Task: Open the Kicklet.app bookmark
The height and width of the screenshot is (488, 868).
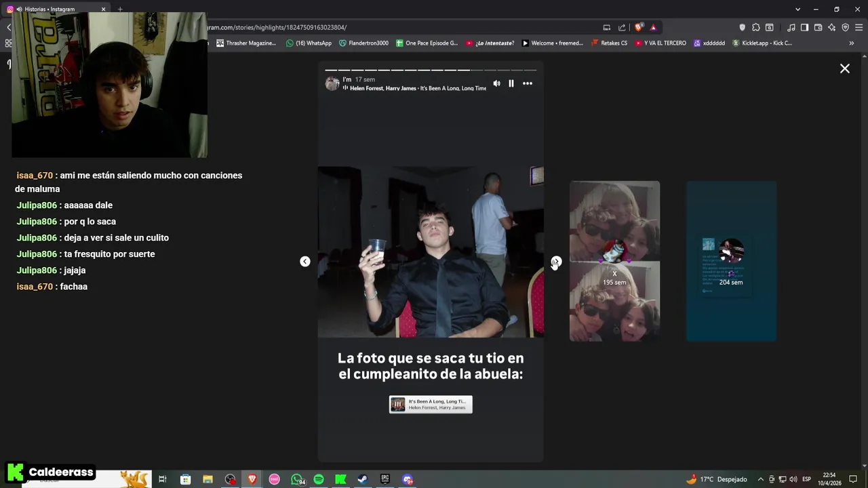Action: pos(762,43)
